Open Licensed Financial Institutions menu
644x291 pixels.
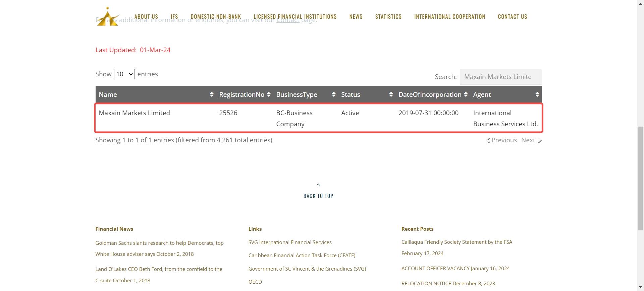(x=295, y=17)
